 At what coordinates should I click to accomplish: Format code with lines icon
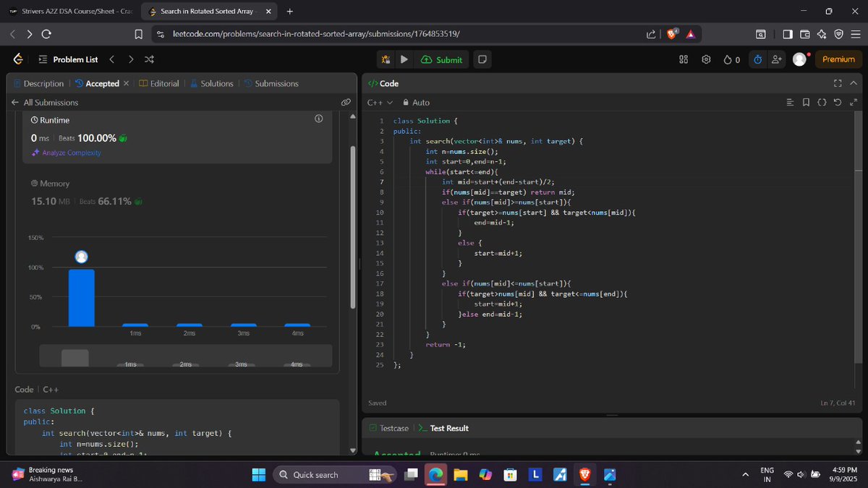click(x=790, y=103)
